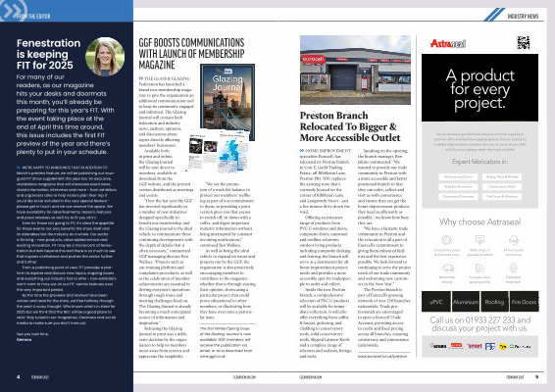Click the www.ggf.co.uk link at article end
Viewport: 555px width, 392px height.
click(x=212, y=357)
